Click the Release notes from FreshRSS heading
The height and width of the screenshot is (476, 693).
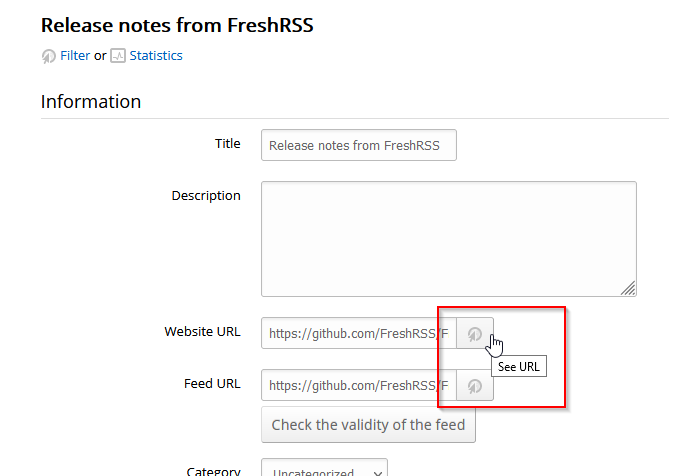pos(177,25)
